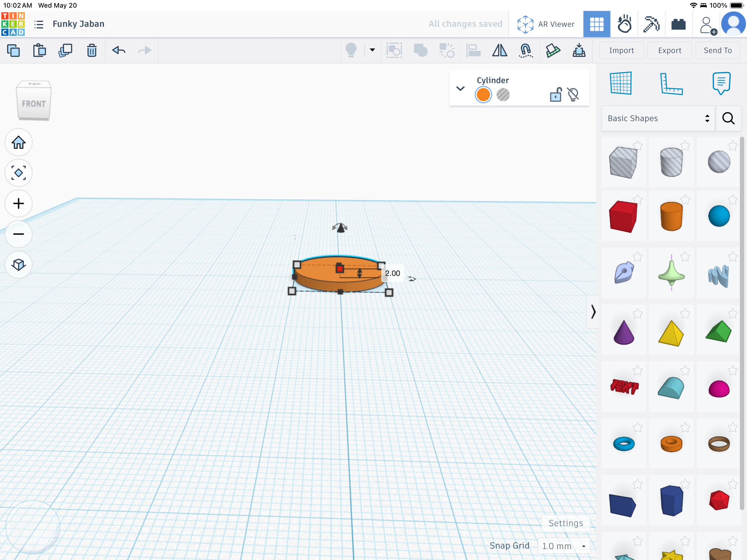Toggle the lock on the Cylinder

click(x=556, y=94)
